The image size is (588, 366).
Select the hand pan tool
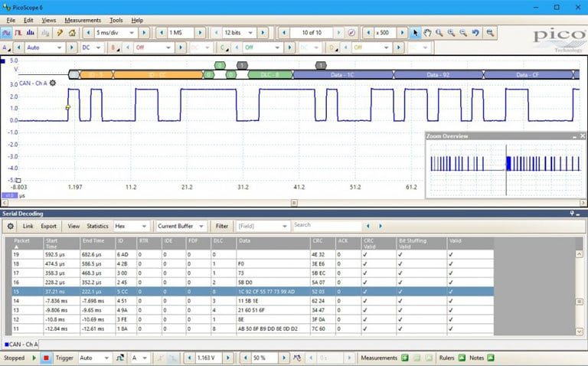click(427, 33)
